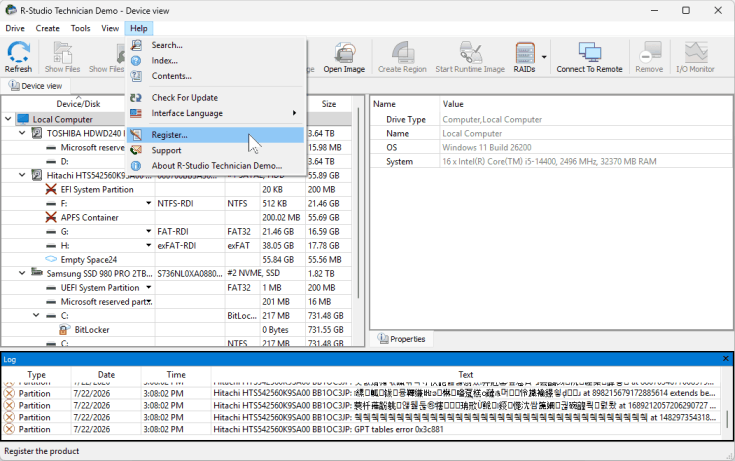Click the Check For Update icon
The image size is (735, 461).
click(x=136, y=98)
